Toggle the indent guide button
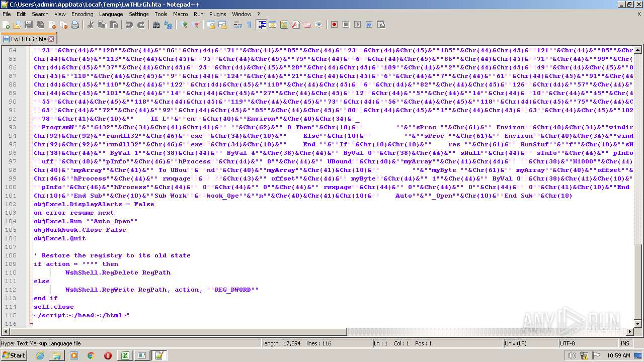Image resolution: width=644 pixels, height=362 pixels. (261, 25)
